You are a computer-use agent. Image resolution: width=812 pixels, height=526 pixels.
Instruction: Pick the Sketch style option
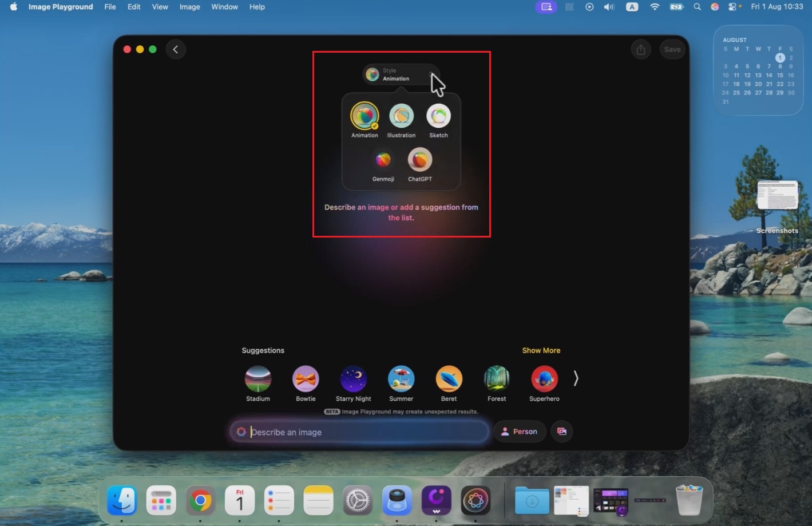(438, 120)
